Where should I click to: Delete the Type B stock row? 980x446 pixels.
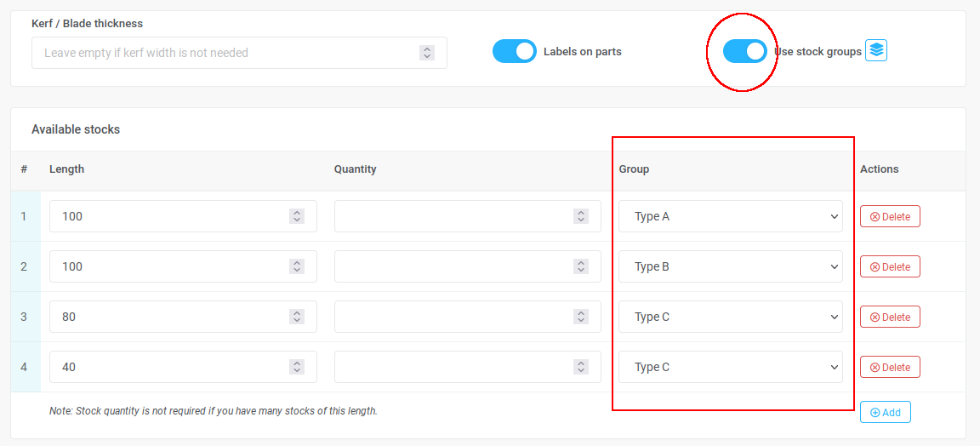point(890,266)
